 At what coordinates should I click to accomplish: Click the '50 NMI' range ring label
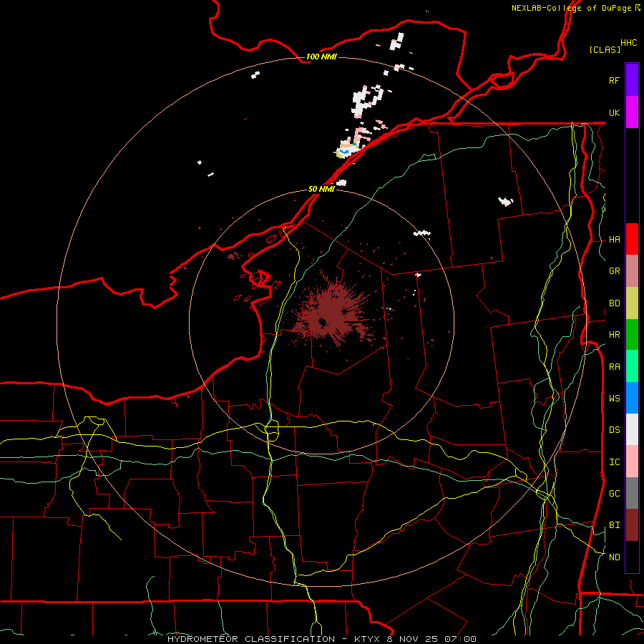click(321, 189)
